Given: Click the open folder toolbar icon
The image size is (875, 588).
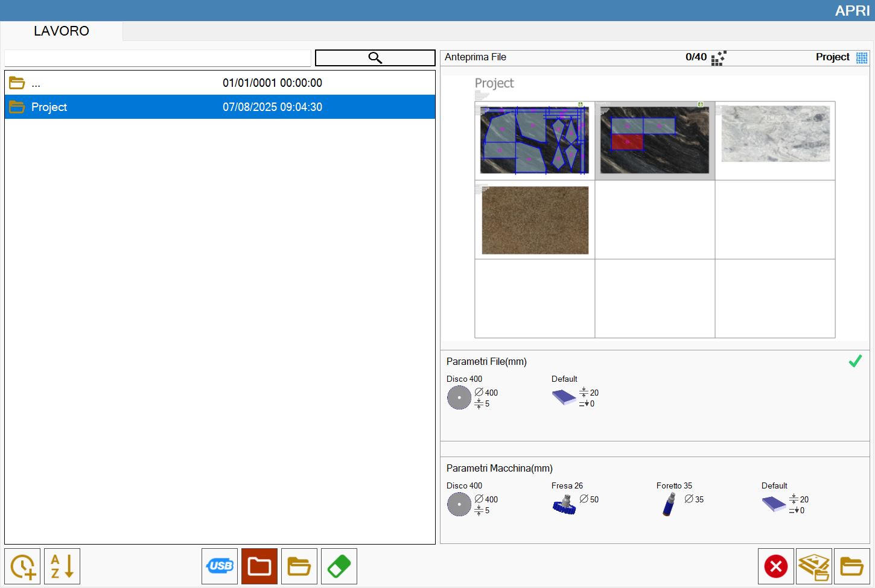Looking at the screenshot, I should tap(299, 566).
